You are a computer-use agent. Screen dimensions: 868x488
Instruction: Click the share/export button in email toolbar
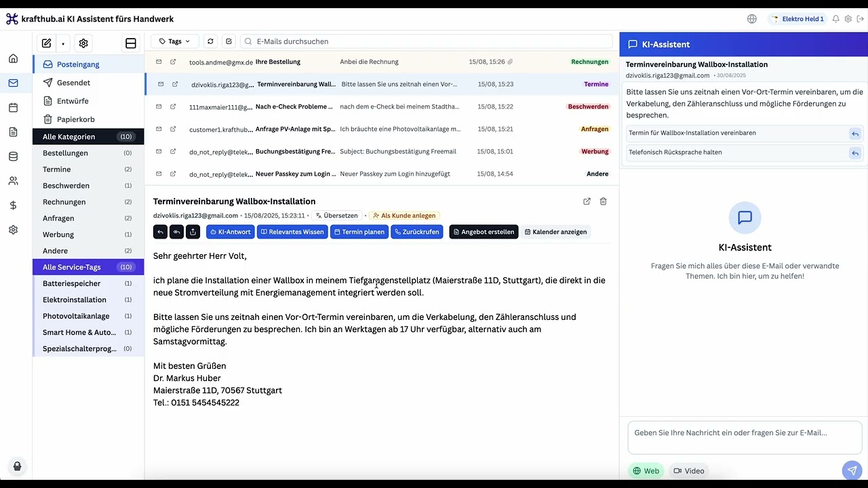coord(193,232)
